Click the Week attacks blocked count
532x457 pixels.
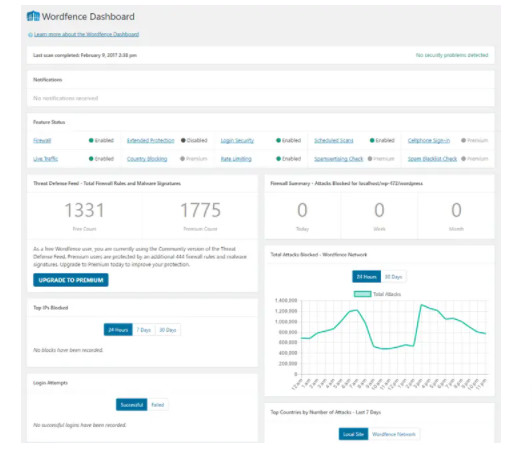click(x=379, y=210)
